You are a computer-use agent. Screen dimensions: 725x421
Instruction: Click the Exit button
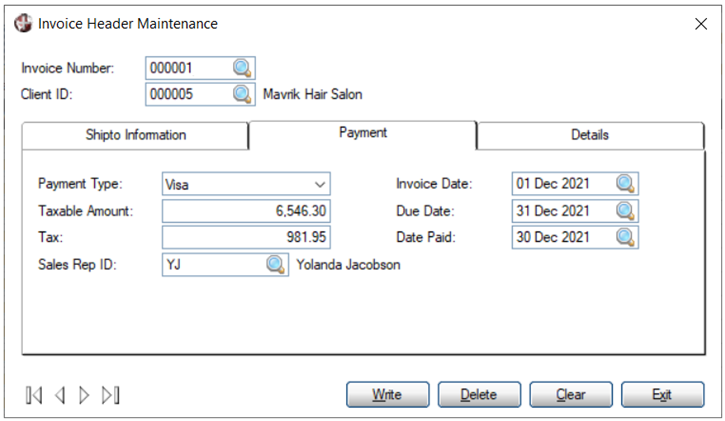click(661, 394)
